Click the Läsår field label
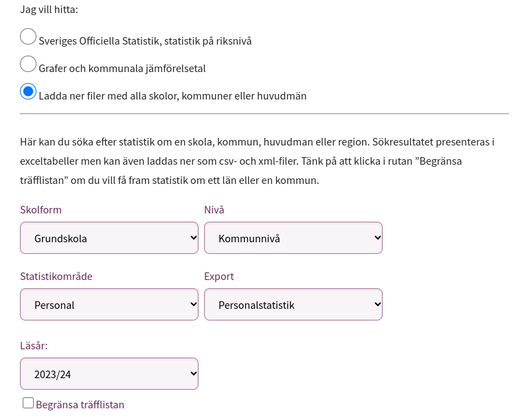518x420 pixels. [x=34, y=346]
